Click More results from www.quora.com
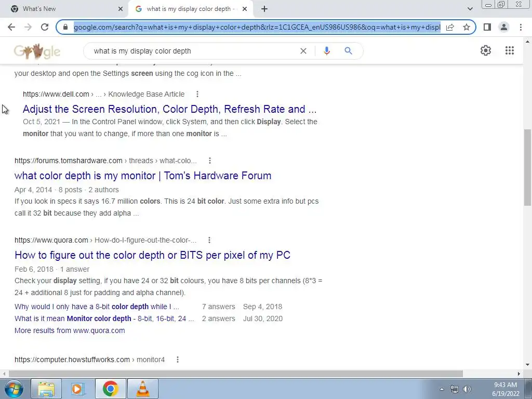Image resolution: width=532 pixels, height=399 pixels. [70, 330]
